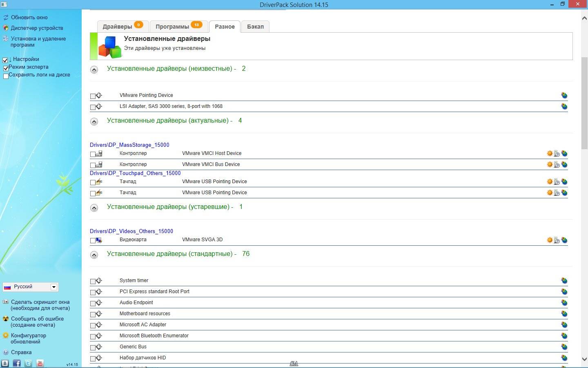Image resolution: width=588 pixels, height=368 pixels.
Task: Click the web search globe icon for System timer
Action: tap(564, 280)
